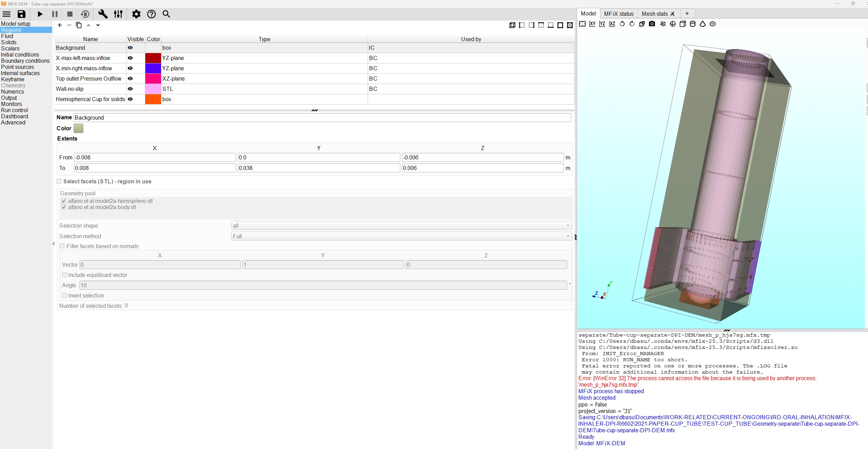Open the Selection method dropdown
The image size is (868, 449).
401,236
